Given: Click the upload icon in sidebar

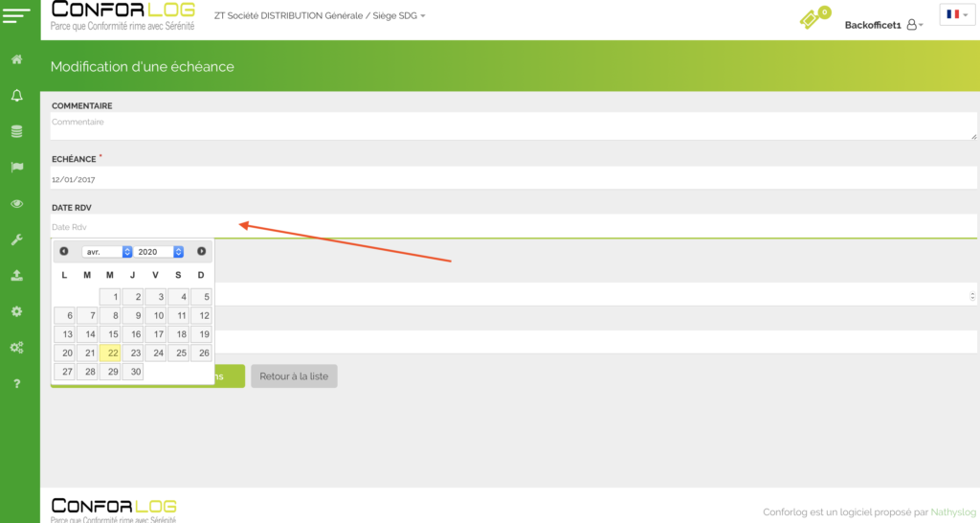Looking at the screenshot, I should tap(16, 275).
